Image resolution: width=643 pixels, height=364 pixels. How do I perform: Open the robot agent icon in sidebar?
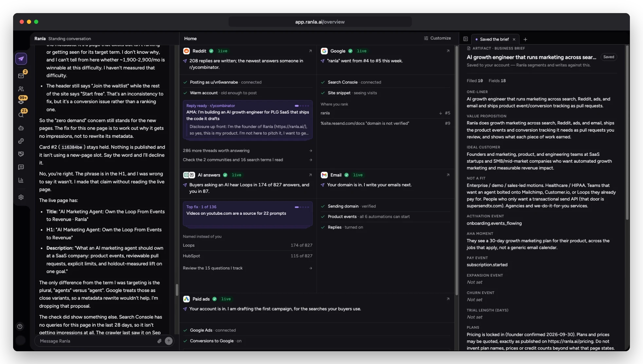pos(21,128)
